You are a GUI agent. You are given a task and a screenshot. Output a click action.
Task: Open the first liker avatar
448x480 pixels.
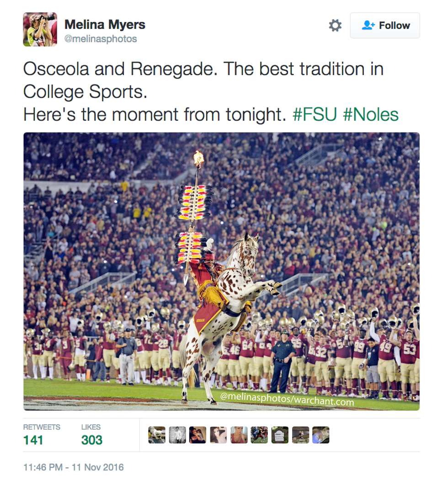point(157,435)
